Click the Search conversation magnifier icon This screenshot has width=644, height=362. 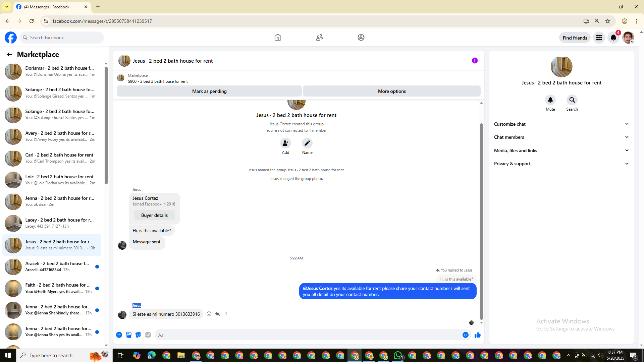click(572, 100)
